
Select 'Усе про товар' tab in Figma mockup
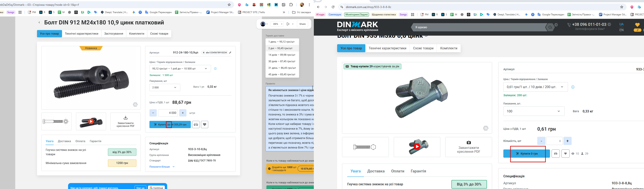[x=49, y=34]
